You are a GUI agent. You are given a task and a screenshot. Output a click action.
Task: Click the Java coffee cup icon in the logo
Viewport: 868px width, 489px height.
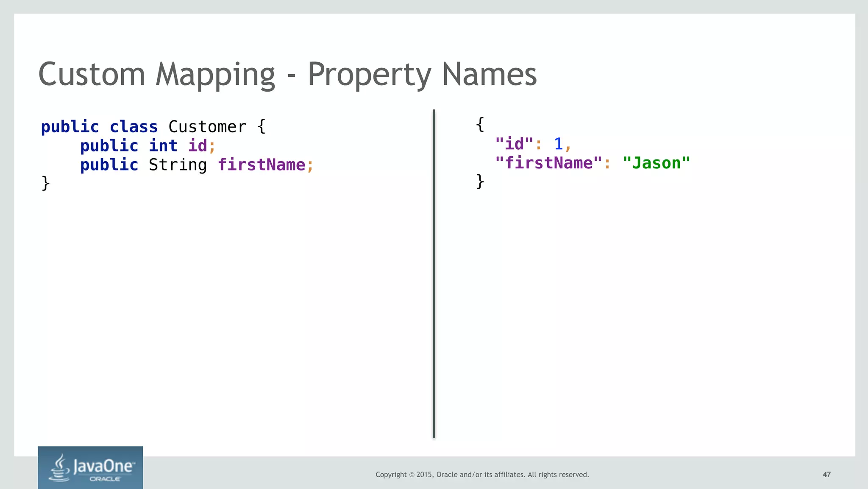(60, 468)
